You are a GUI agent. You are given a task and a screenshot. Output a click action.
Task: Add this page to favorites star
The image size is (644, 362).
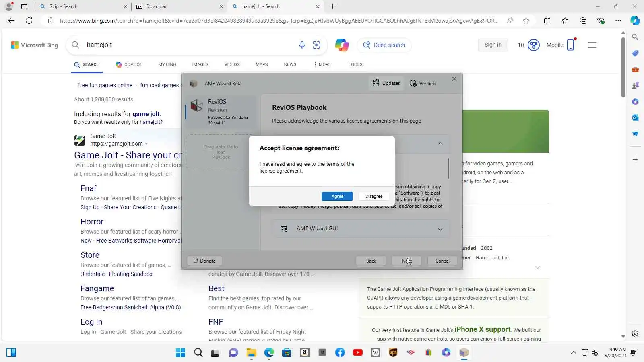pos(526,21)
